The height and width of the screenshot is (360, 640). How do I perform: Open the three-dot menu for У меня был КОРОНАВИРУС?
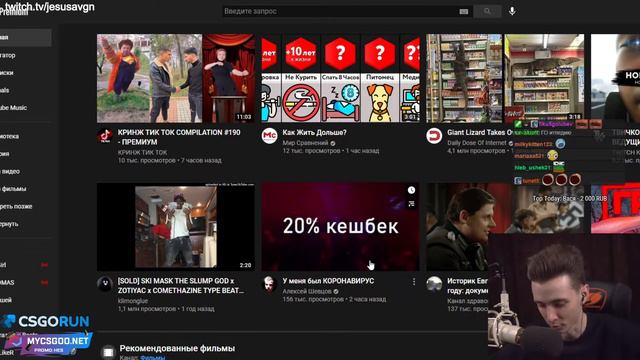pyautogui.click(x=414, y=282)
